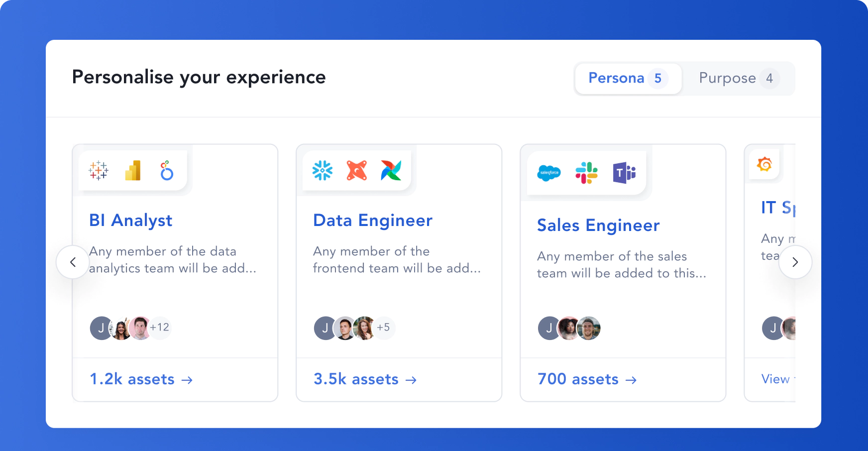Click the Airflow pinwheel icon
Image resolution: width=868 pixels, height=451 pixels.
tap(391, 170)
